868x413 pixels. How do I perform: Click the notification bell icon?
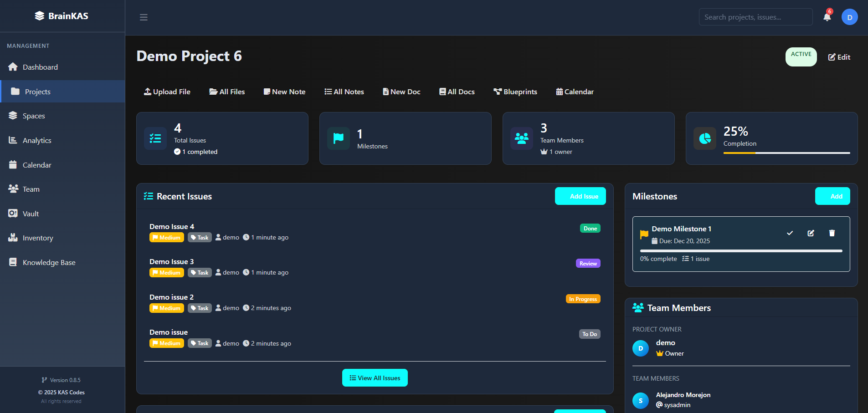(x=827, y=17)
